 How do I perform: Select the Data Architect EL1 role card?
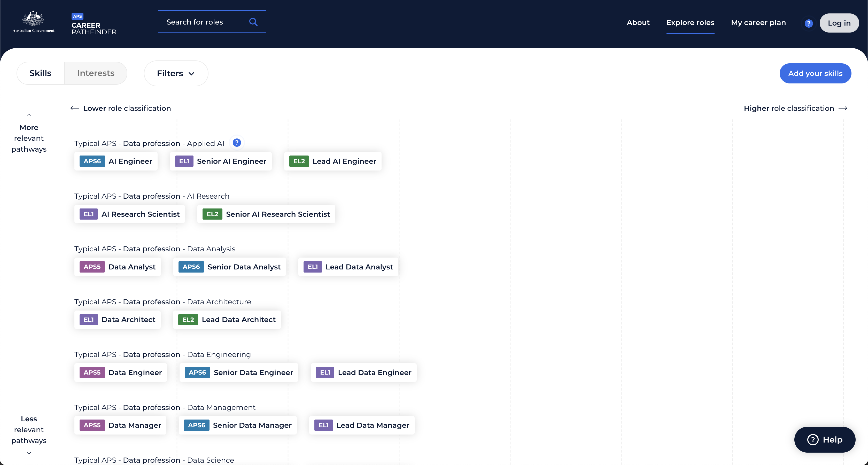[x=117, y=320]
